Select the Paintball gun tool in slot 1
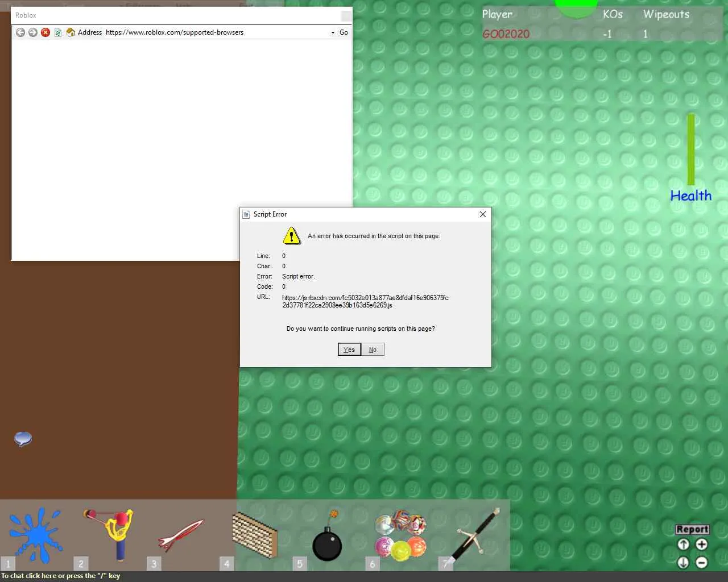Viewport: 728px width, 582px height. click(x=36, y=535)
